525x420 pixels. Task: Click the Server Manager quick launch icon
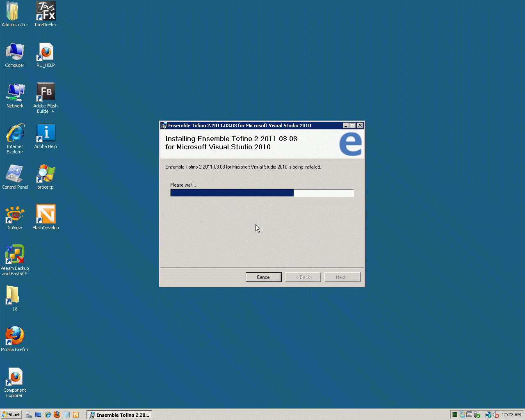point(29,415)
